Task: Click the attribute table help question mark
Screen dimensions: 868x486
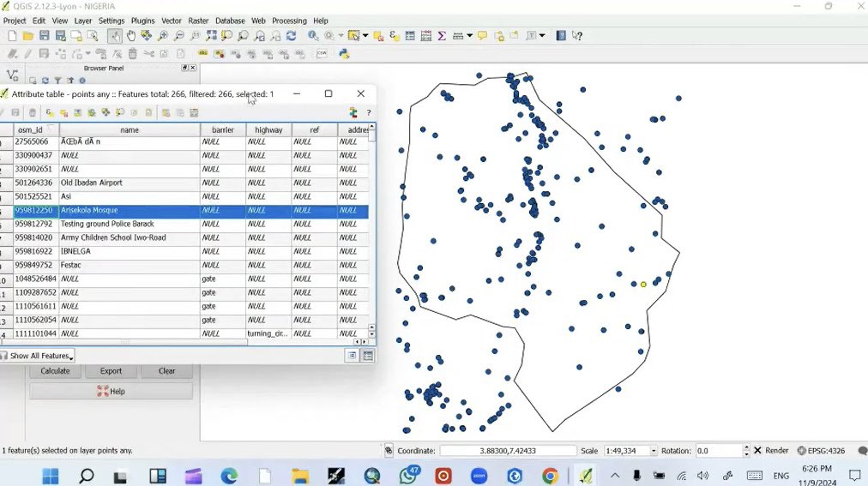Action: coord(369,113)
